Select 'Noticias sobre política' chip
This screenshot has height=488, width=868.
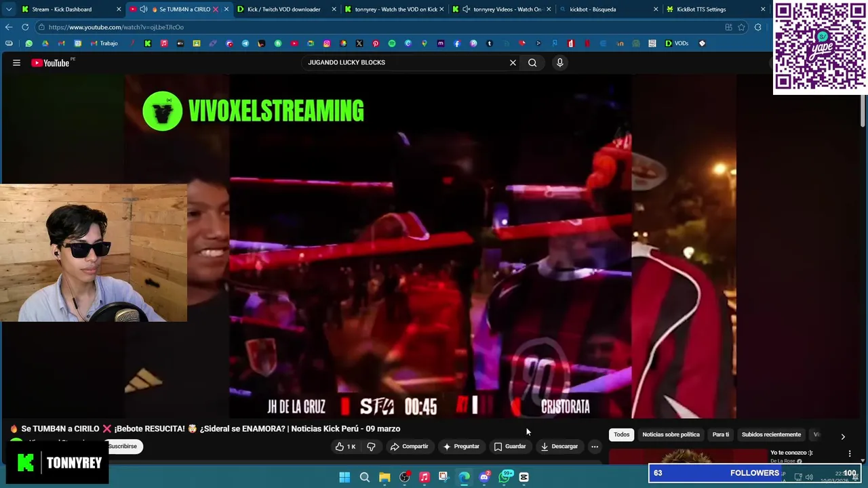[671, 434]
